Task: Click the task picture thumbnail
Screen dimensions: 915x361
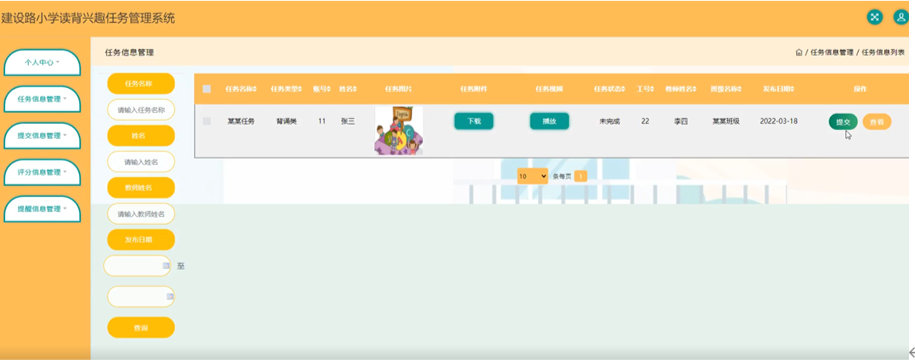Action: click(399, 131)
